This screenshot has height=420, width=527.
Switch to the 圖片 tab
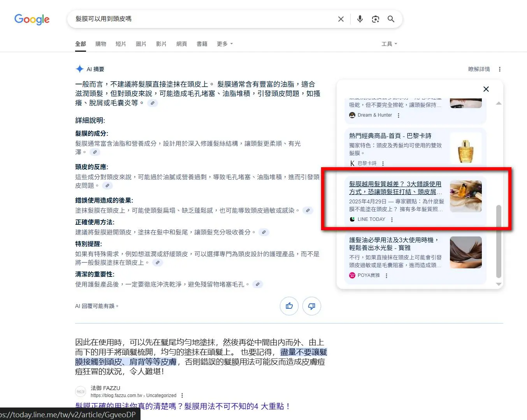pos(141,44)
